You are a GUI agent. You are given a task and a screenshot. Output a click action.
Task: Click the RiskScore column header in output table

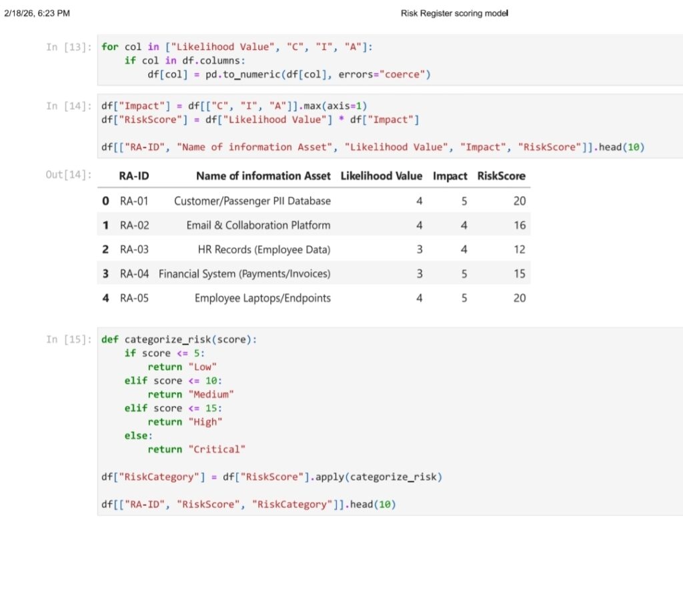pos(501,176)
